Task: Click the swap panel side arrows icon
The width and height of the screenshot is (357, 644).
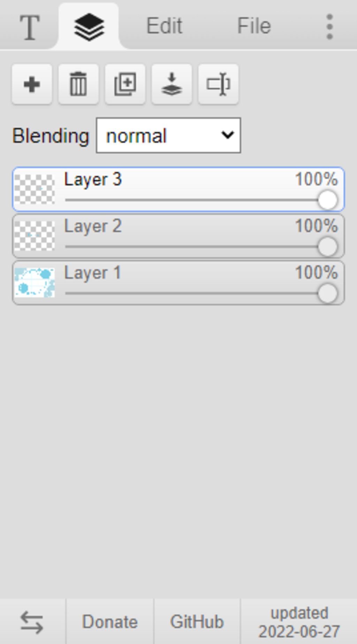Action: pos(32,622)
